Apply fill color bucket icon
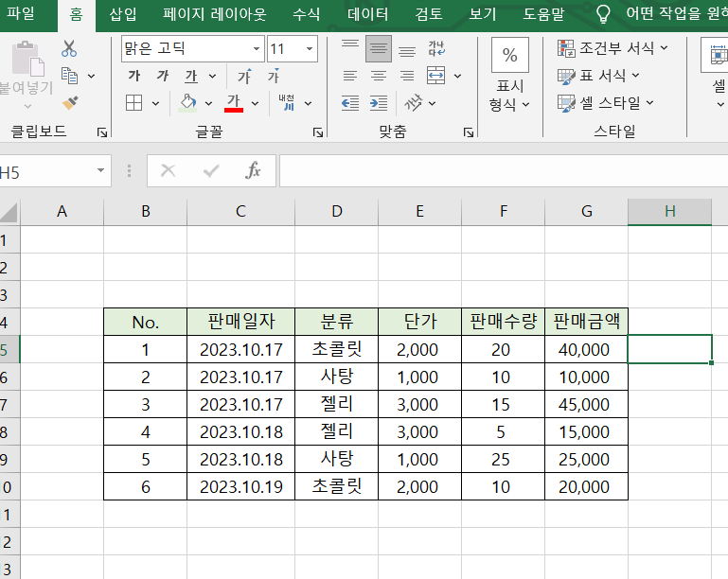Image resolution: width=728 pixels, height=579 pixels. coord(187,102)
